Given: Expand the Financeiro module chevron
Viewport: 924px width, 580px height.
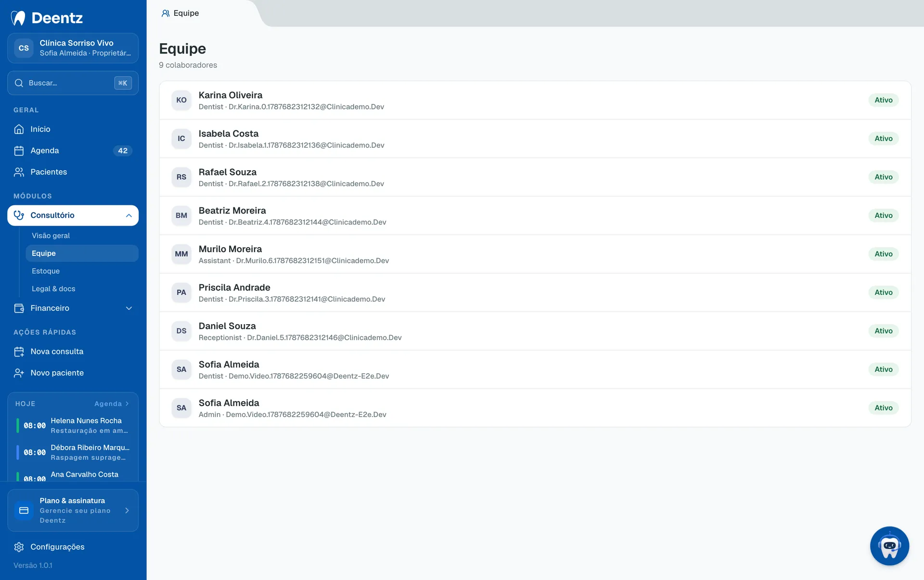Looking at the screenshot, I should coord(129,308).
